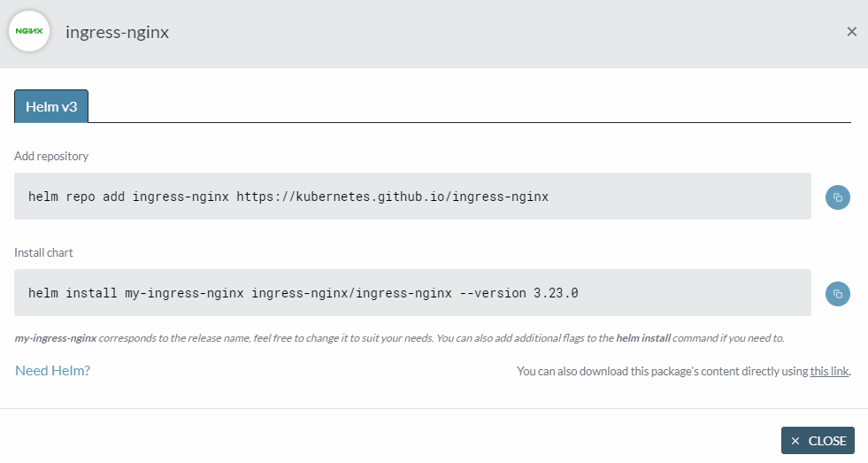Click the ingress-nginx modal title
This screenshot has height=463, width=868.
click(x=118, y=32)
